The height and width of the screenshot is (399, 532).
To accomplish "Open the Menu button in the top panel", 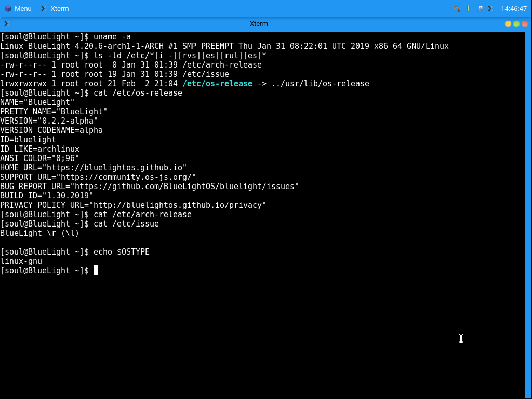I will click(x=18, y=8).
